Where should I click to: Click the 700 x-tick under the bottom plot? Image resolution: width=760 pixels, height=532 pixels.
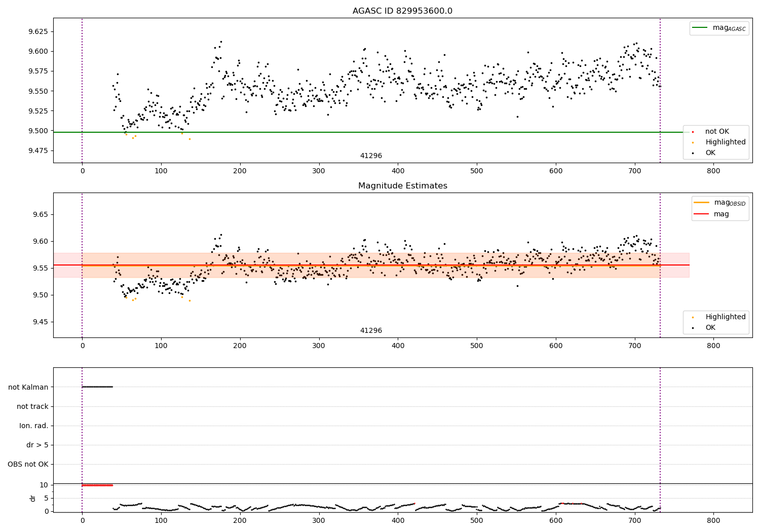coord(634,521)
